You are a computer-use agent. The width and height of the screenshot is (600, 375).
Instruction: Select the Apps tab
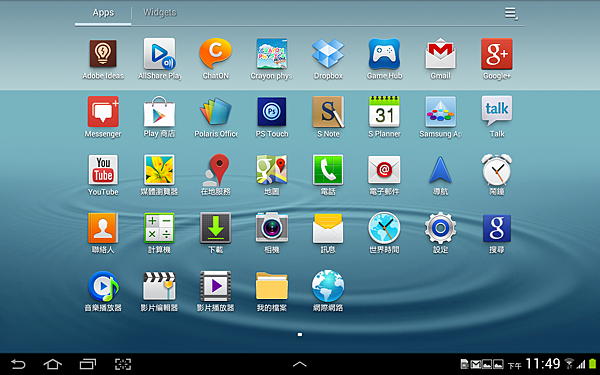coord(103,13)
